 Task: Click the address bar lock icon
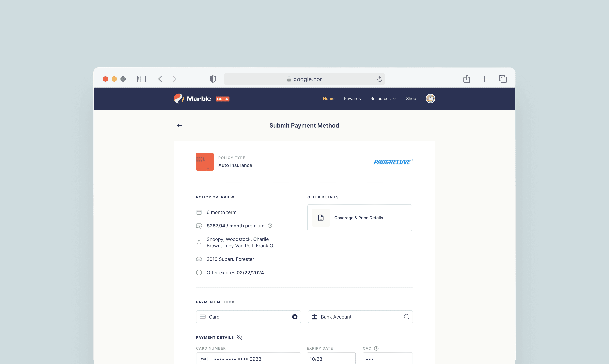click(289, 79)
